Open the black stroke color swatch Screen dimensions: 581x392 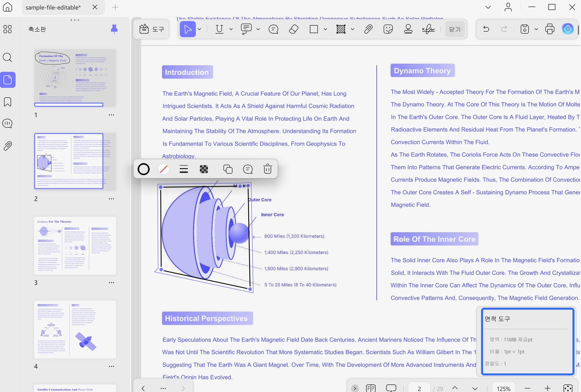[x=144, y=169]
